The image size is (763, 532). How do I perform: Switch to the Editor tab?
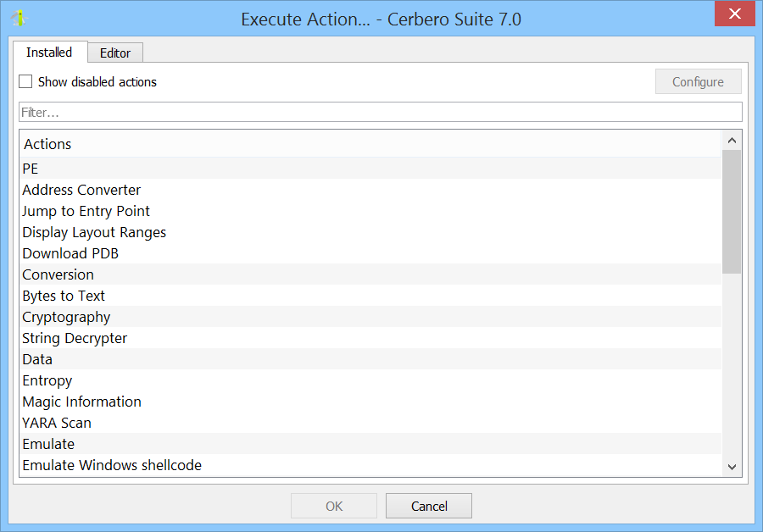pyautogui.click(x=115, y=53)
